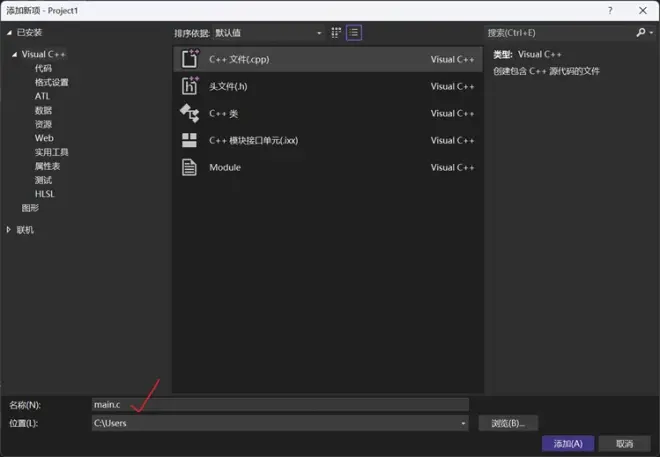Screen dimensions: 660x457
Task: Click the Visual C++ tree label
Action: point(44,54)
